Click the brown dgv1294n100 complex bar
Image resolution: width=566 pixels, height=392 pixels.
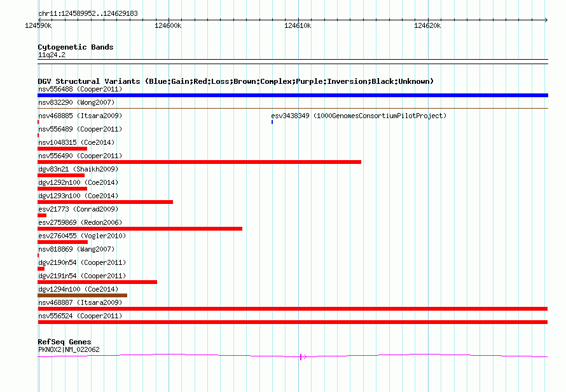[82, 295]
